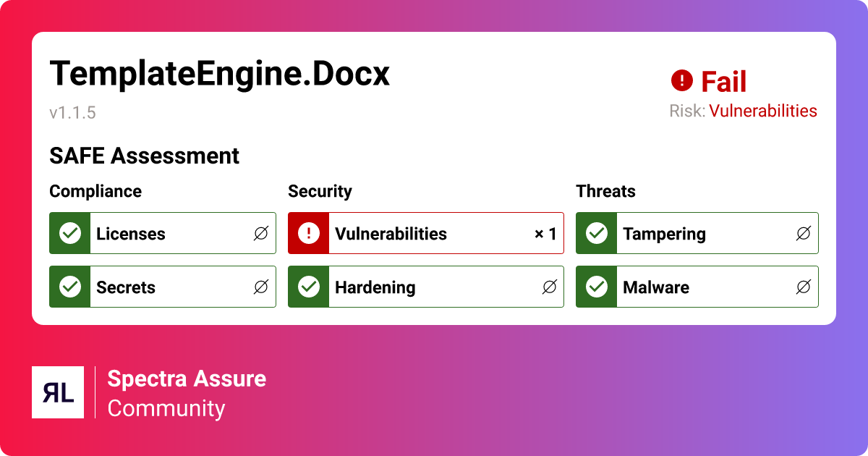Click the green checkmark icon beside Hardening
This screenshot has height=456, width=868.
(x=309, y=287)
